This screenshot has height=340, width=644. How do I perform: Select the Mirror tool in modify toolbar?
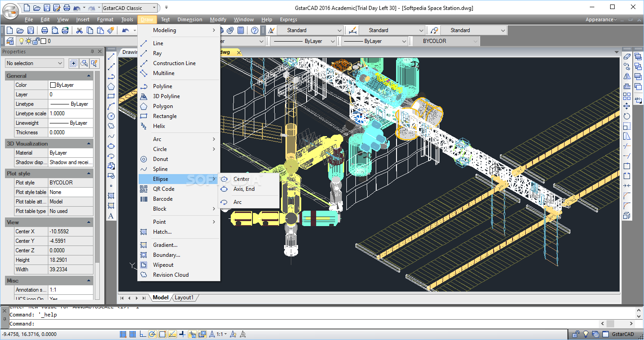[x=627, y=76]
